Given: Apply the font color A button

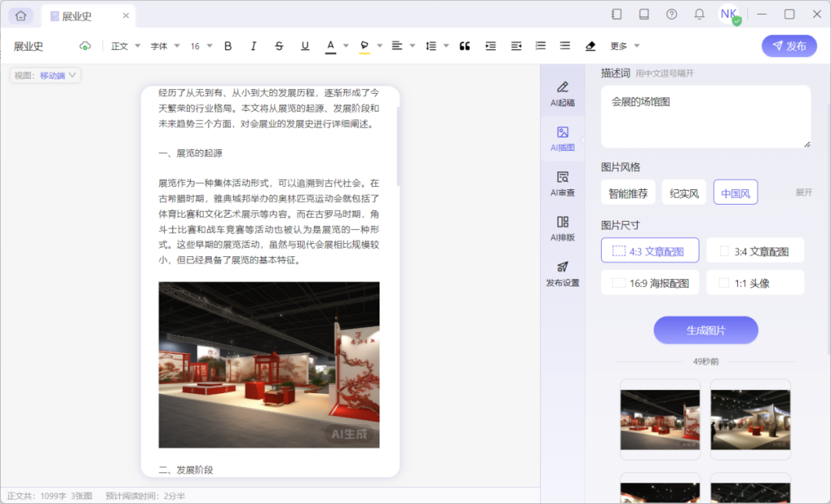Looking at the screenshot, I should point(331,47).
